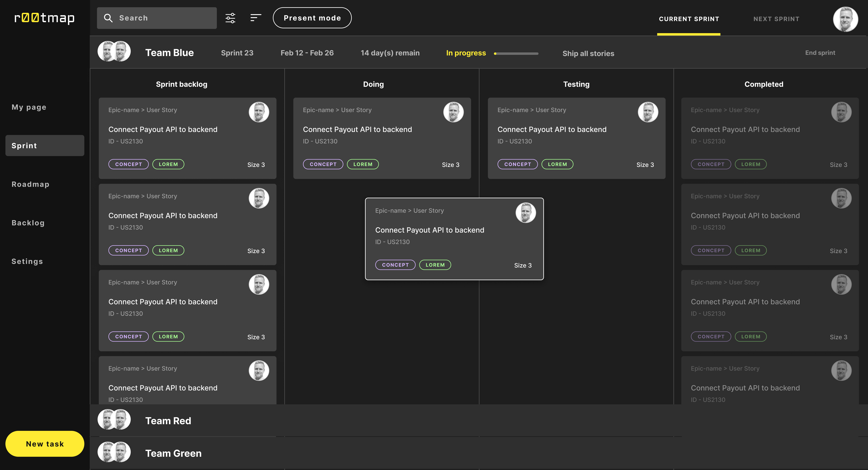The width and height of the screenshot is (868, 470).
Task: Click assignee avatar on second Sprint backlog card
Action: click(259, 198)
